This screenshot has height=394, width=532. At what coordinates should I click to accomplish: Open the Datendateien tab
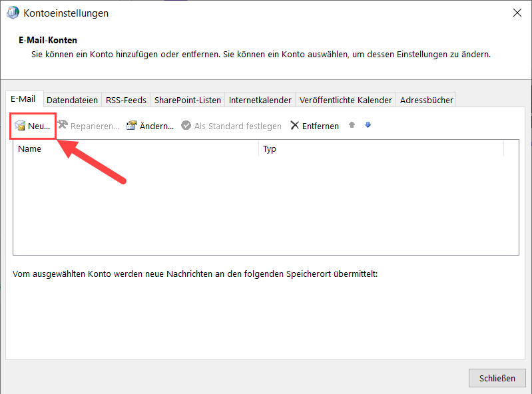[x=73, y=100]
